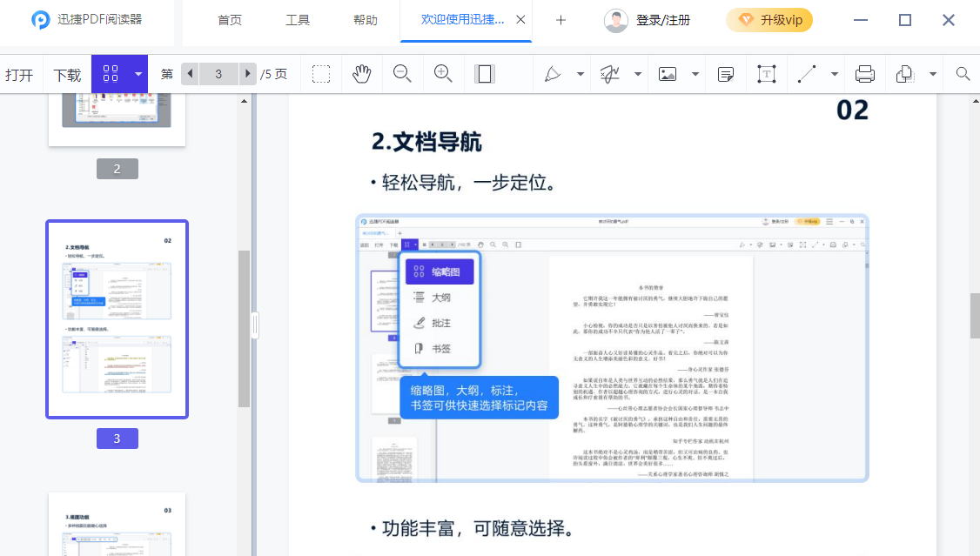The height and width of the screenshot is (556, 980).
Task: Print the document
Action: (x=864, y=74)
